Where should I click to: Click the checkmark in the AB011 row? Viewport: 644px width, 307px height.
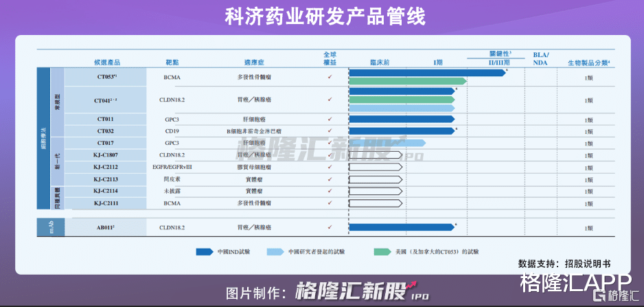(x=330, y=227)
